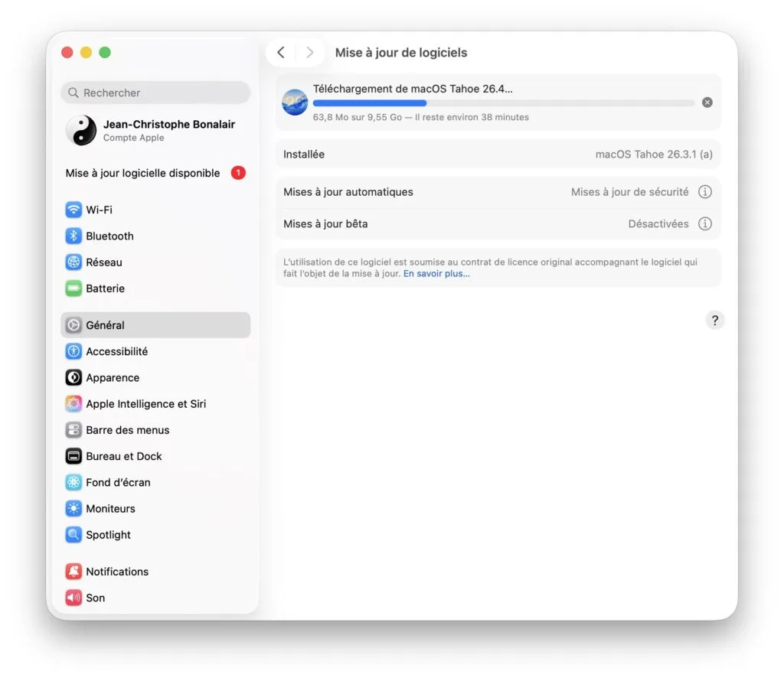Click the En savoir plus link

(x=436, y=274)
